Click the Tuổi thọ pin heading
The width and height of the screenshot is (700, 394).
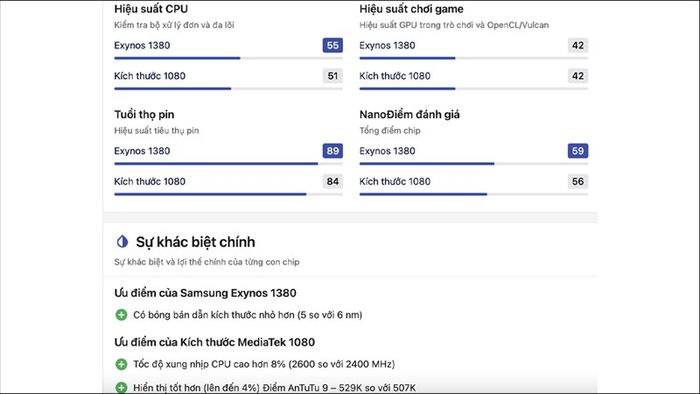tap(144, 115)
